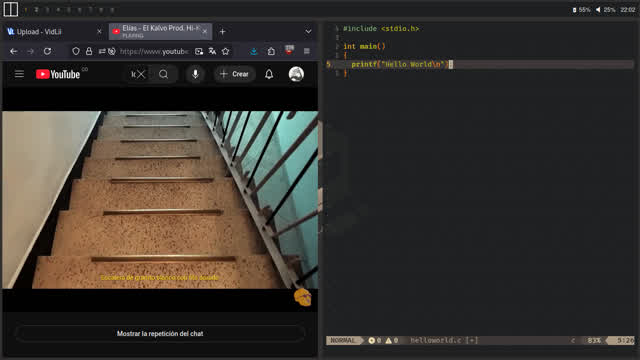Click the 83% position in statusline
Screen dimensions: 640x360
click(x=594, y=340)
